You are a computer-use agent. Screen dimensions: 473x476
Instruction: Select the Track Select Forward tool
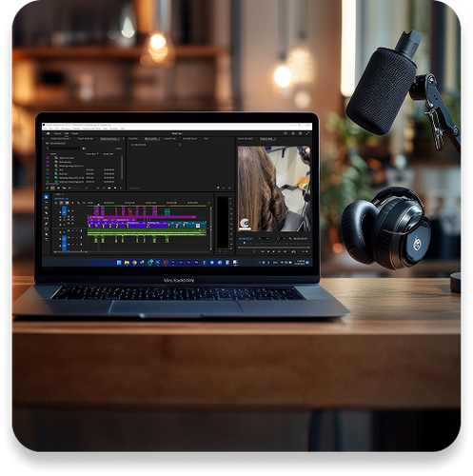(47, 203)
